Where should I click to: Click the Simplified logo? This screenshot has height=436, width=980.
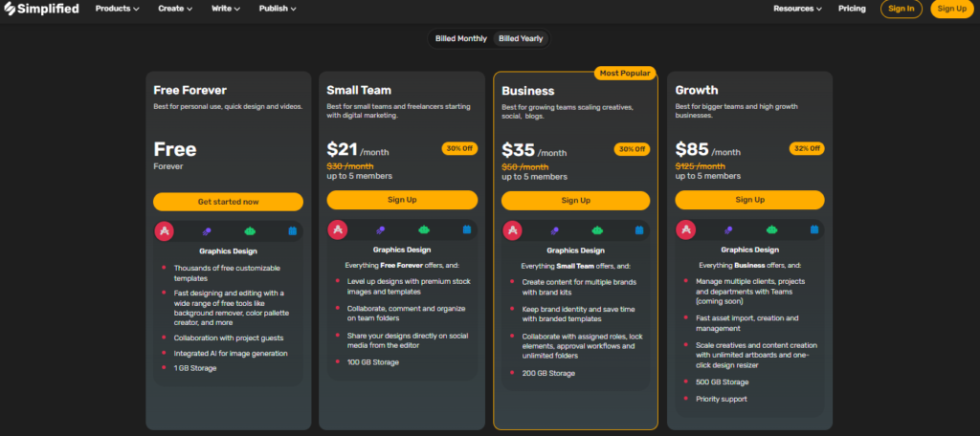point(42,9)
